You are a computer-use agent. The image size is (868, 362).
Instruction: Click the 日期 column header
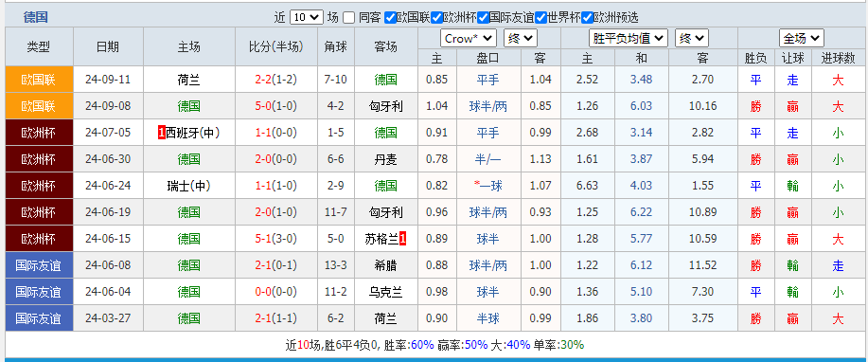(x=107, y=47)
